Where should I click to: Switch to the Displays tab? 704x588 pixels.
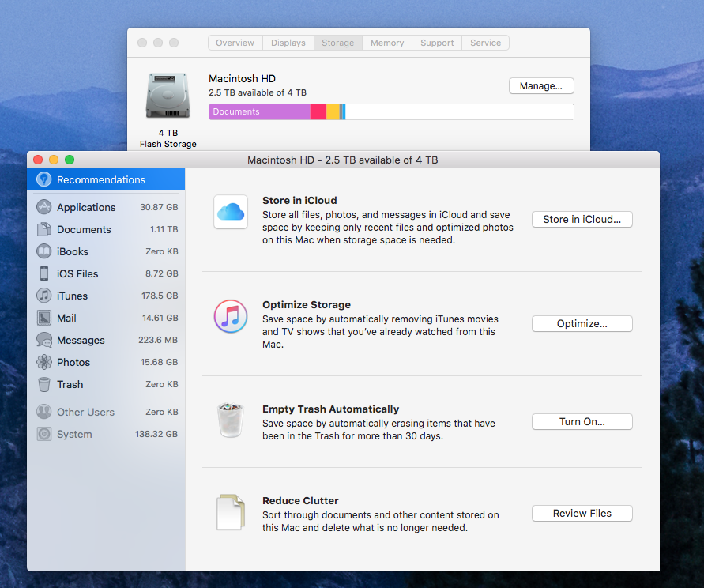[288, 43]
